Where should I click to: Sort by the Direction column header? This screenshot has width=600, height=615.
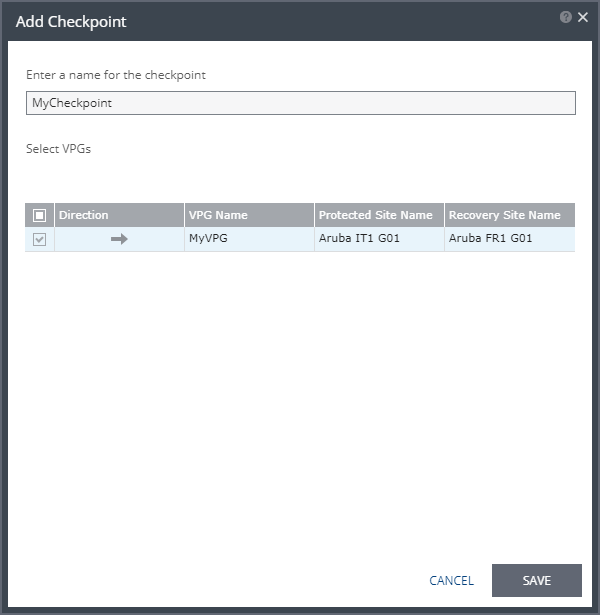point(119,215)
